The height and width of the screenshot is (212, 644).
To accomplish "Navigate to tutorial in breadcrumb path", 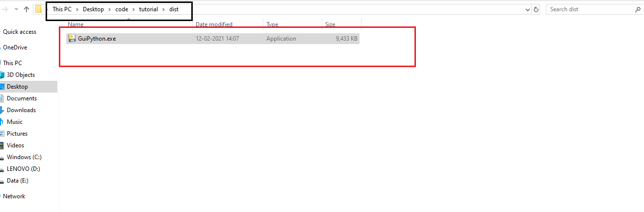I will [149, 9].
